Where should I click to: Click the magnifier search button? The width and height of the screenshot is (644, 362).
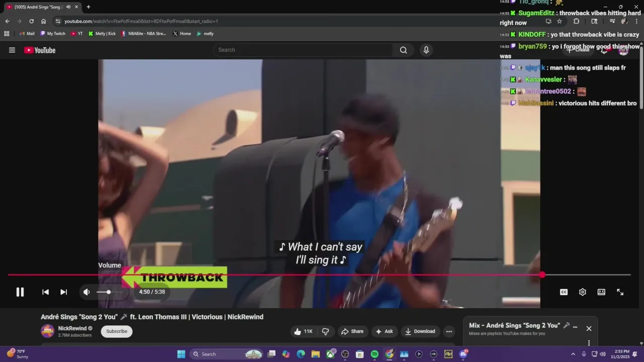click(404, 50)
